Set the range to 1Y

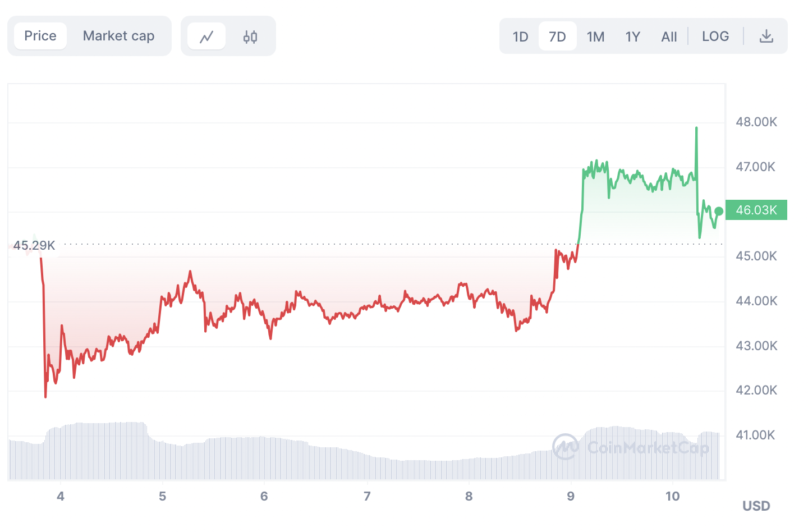click(x=632, y=37)
